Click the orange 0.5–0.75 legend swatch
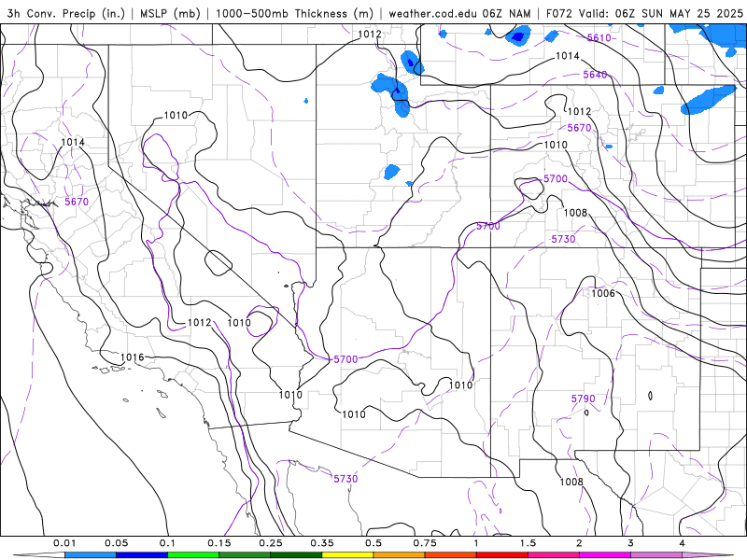The image size is (747, 560). click(x=400, y=555)
